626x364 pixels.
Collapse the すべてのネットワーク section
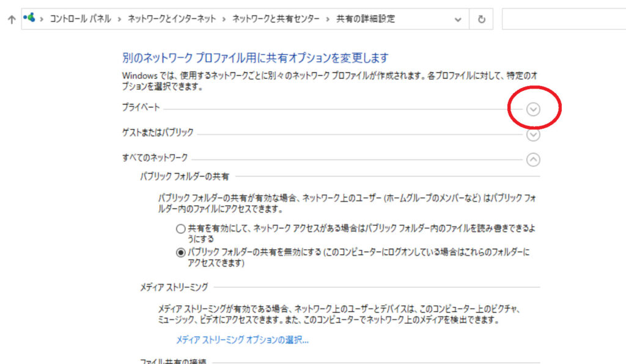pyautogui.click(x=534, y=159)
